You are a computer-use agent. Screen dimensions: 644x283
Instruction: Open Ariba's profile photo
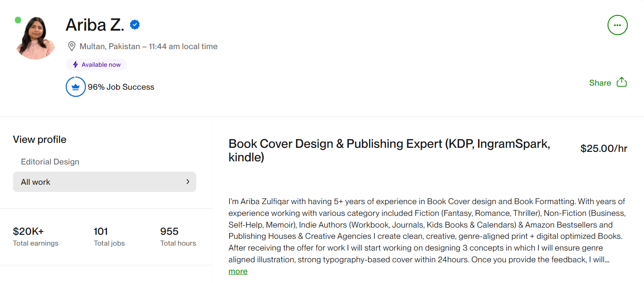click(35, 39)
